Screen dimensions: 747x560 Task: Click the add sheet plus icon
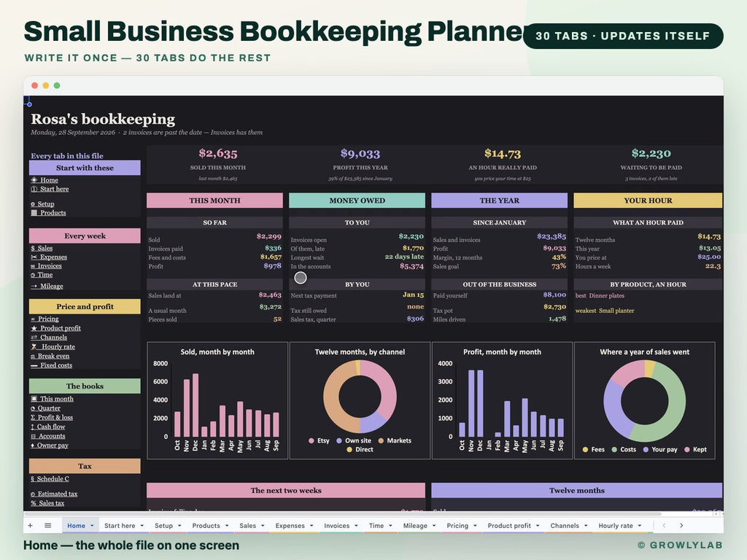[x=31, y=525]
